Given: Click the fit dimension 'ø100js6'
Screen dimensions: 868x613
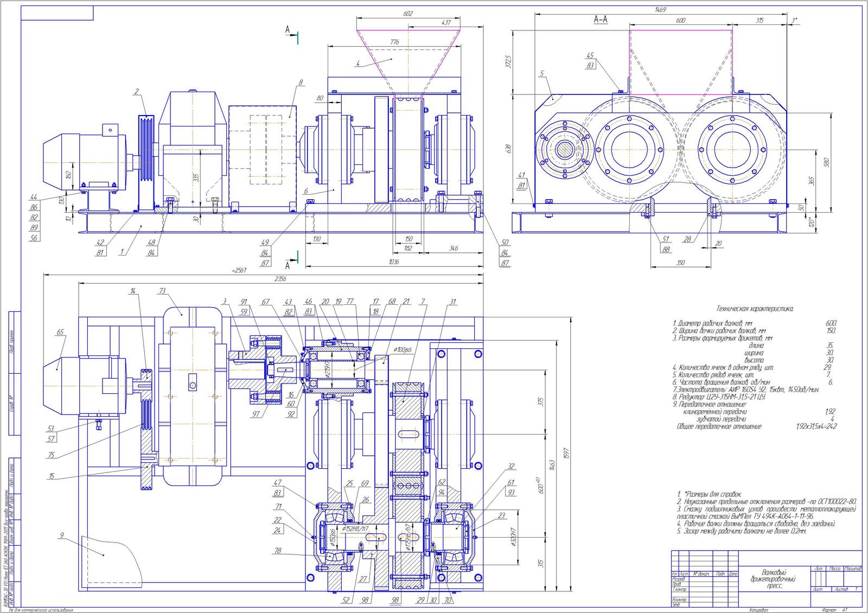Looking at the screenshot, I should [403, 349].
